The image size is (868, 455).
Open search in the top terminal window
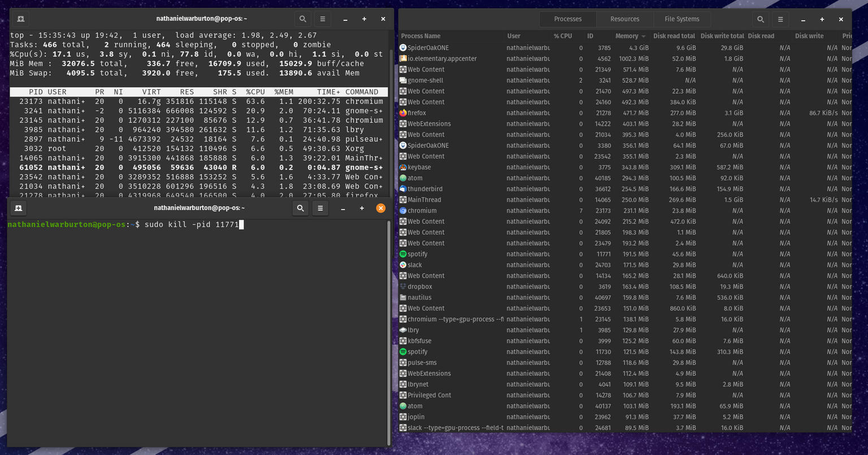pyautogui.click(x=302, y=19)
